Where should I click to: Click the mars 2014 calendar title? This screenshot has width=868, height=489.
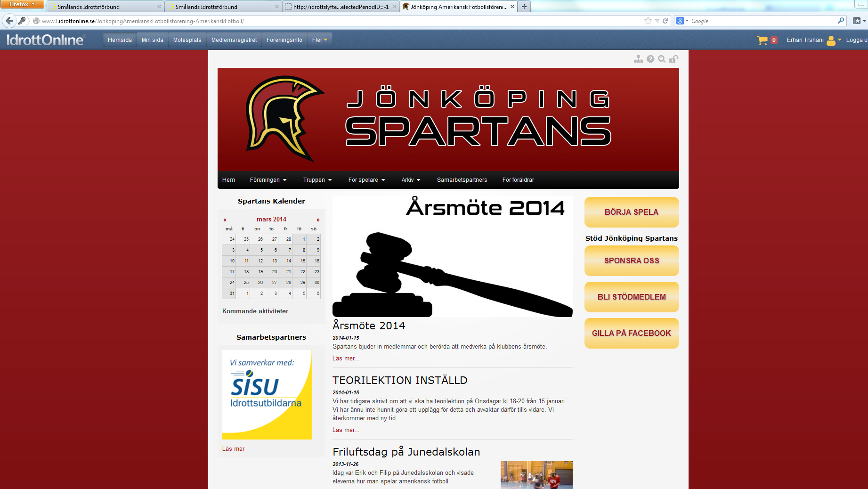click(271, 220)
